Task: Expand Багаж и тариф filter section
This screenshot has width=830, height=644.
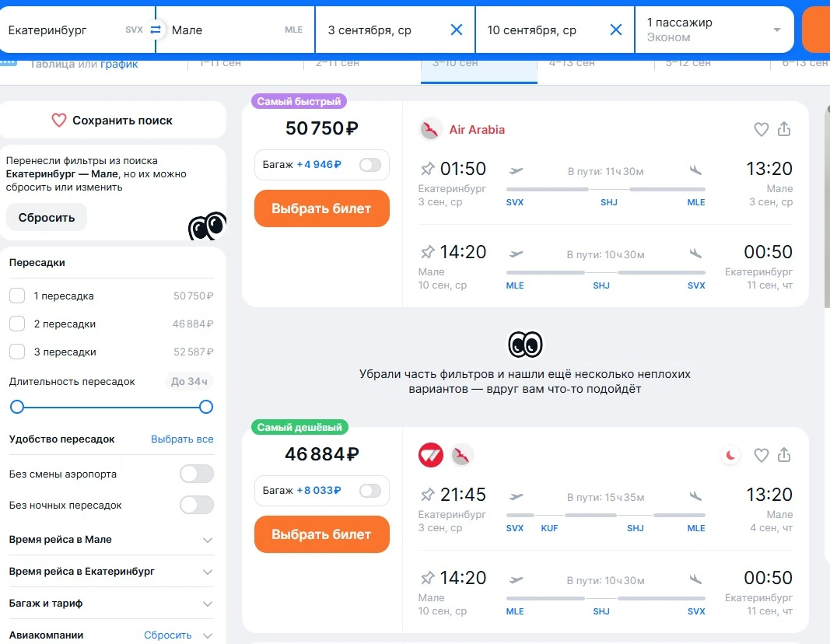Action: 207,604
